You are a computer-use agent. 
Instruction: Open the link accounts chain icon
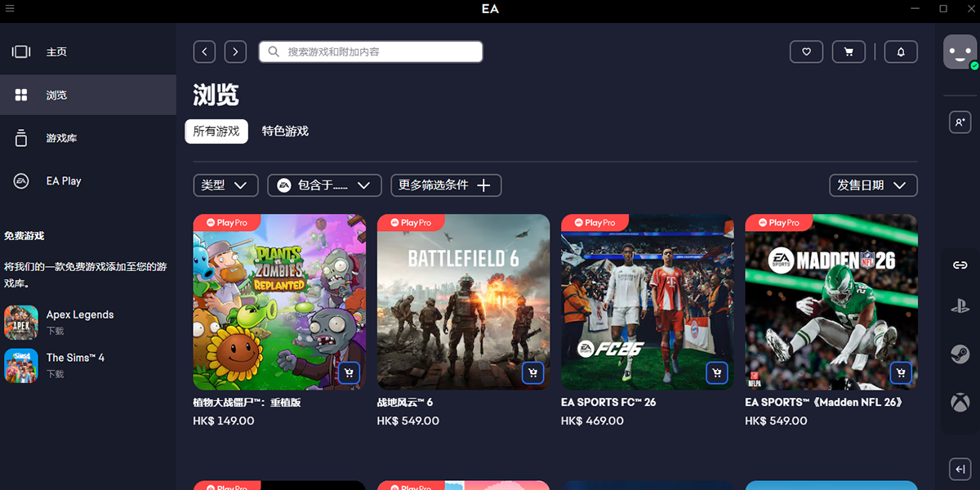(960, 265)
